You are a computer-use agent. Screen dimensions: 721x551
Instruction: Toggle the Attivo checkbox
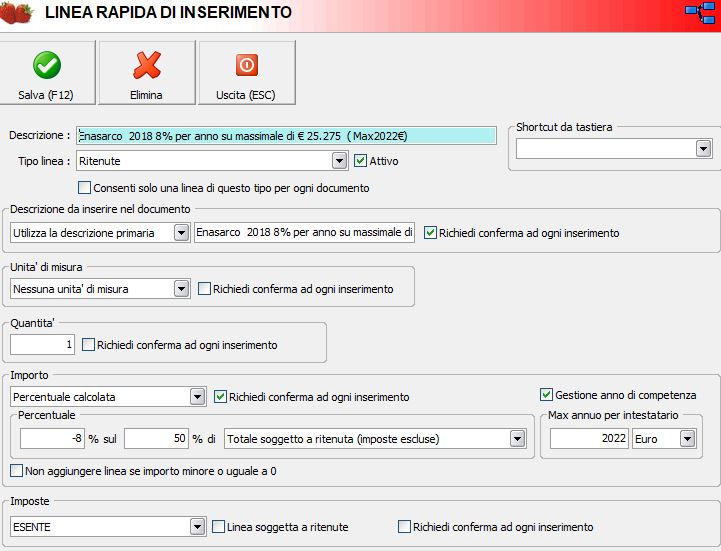pyautogui.click(x=361, y=160)
